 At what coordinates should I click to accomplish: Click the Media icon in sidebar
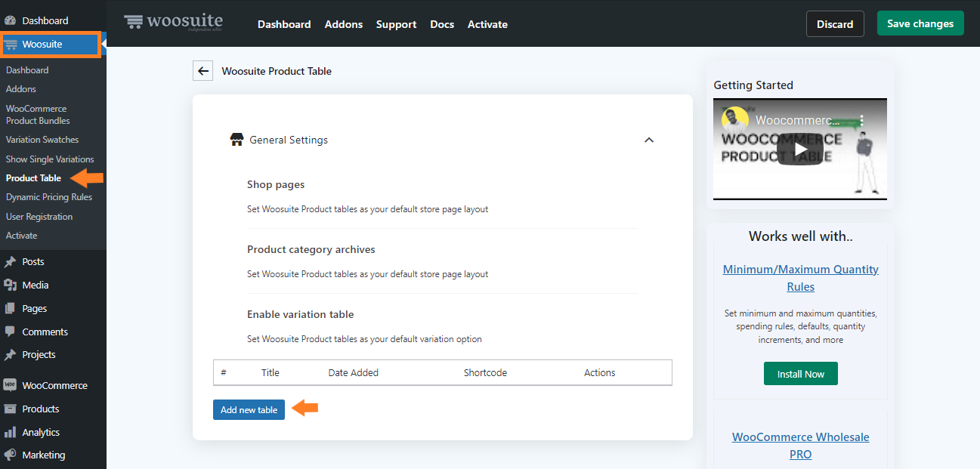(10, 285)
